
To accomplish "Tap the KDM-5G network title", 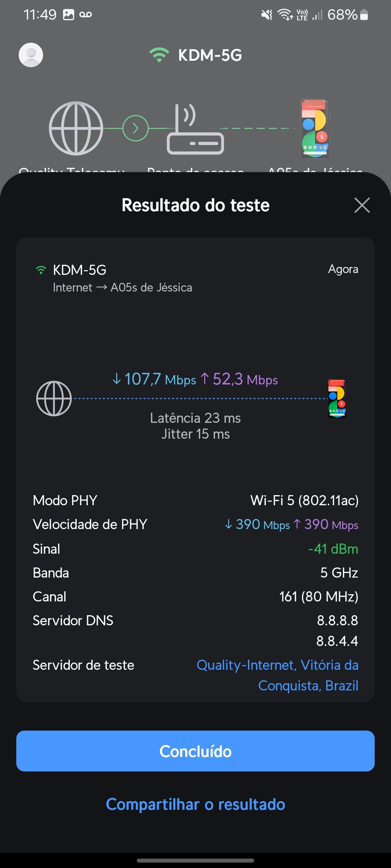I will point(210,55).
